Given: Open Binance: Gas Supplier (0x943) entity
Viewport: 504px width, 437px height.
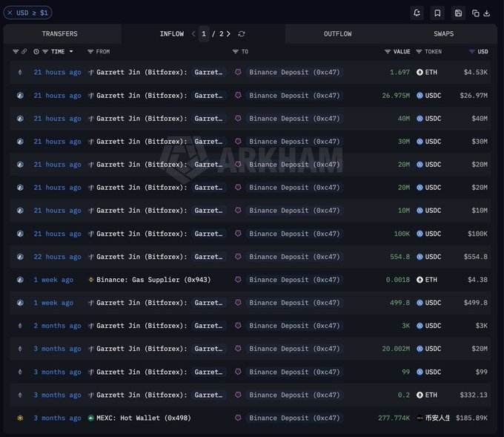Looking at the screenshot, I should (153, 280).
